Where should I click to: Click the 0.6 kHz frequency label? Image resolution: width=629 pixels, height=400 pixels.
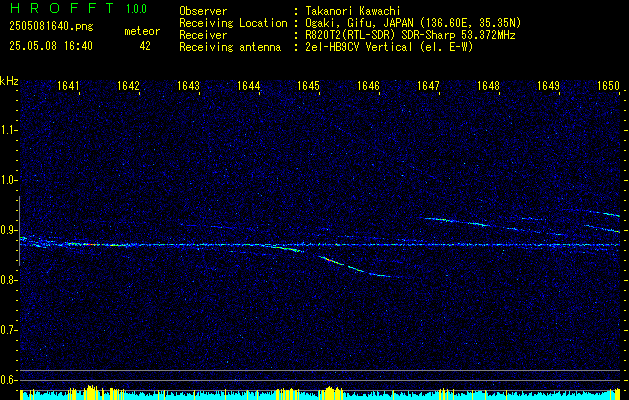pos(9,380)
